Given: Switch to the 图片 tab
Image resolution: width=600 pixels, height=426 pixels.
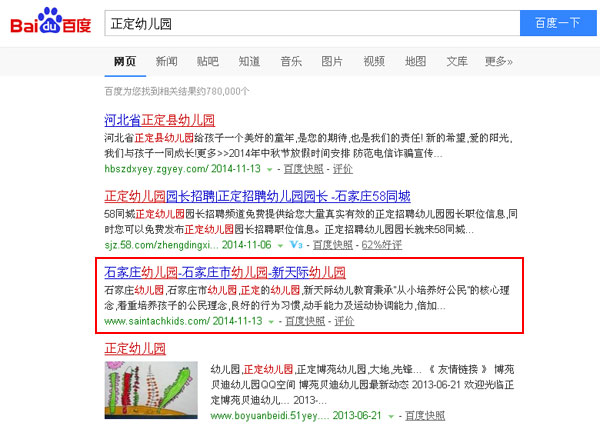Looking at the screenshot, I should 332,61.
